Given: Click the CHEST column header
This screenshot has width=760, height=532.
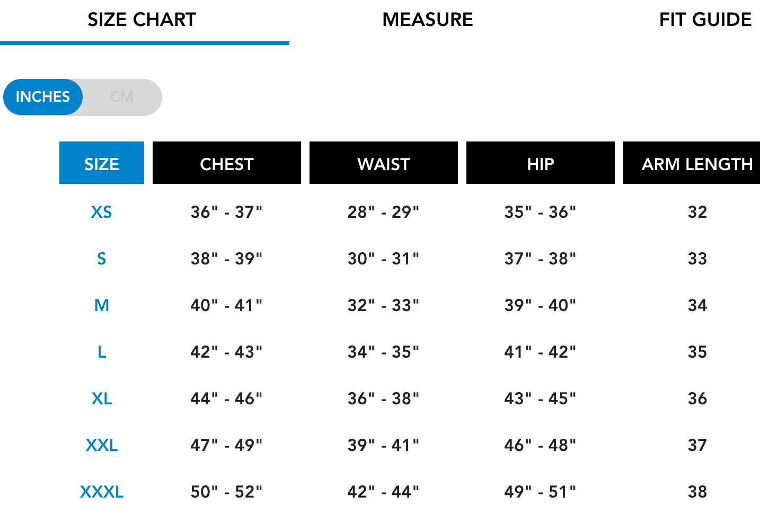Looking at the screenshot, I should 227,163.
